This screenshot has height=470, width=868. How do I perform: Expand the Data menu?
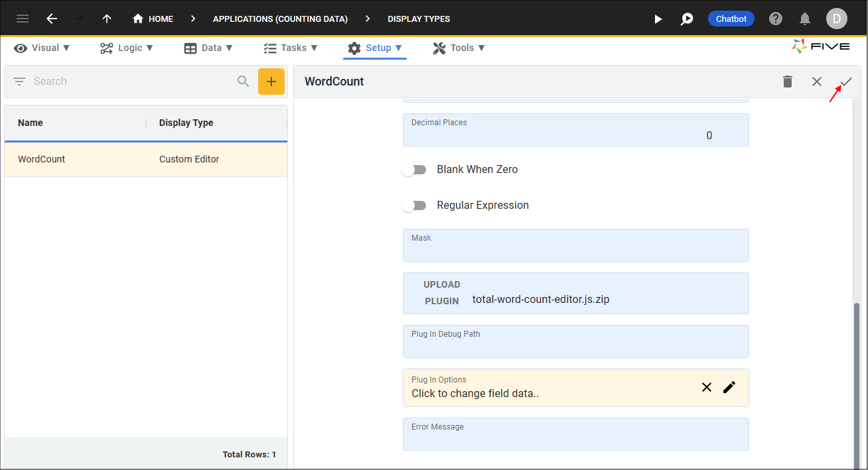pos(208,48)
